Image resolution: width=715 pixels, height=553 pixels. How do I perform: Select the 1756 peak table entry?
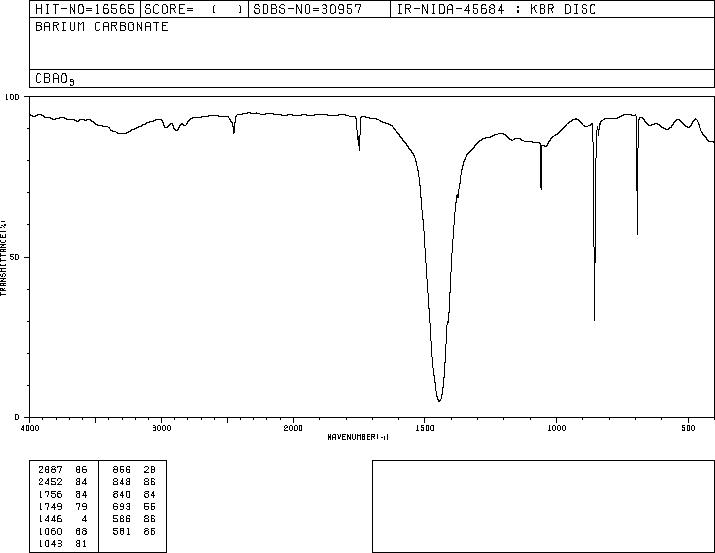[63, 494]
